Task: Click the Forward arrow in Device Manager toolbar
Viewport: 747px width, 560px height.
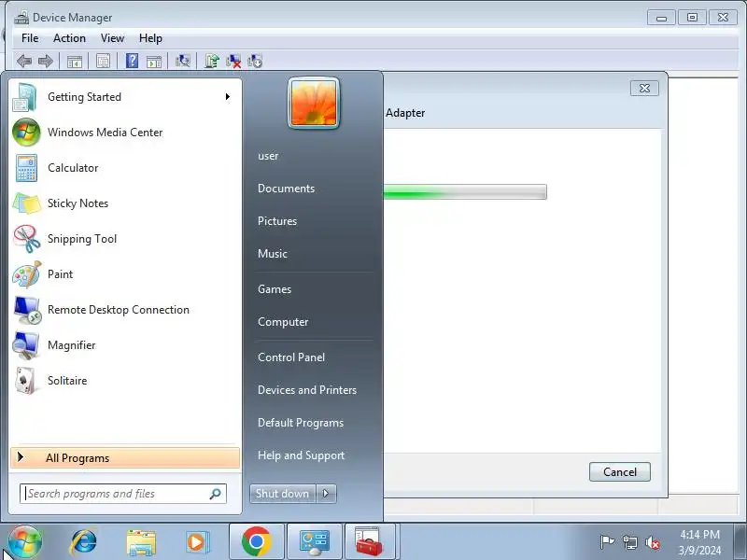Action: 45,61
